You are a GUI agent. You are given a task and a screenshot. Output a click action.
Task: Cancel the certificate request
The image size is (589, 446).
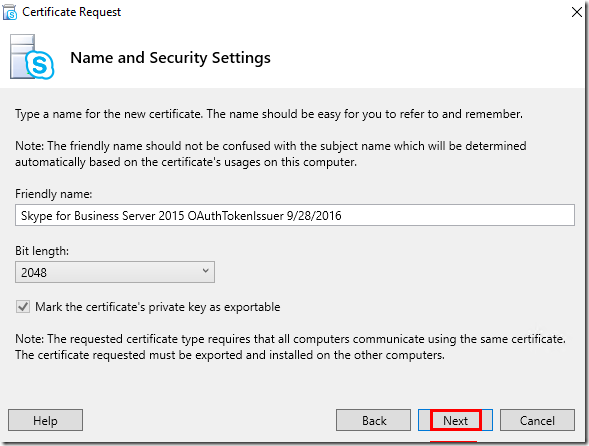537,420
